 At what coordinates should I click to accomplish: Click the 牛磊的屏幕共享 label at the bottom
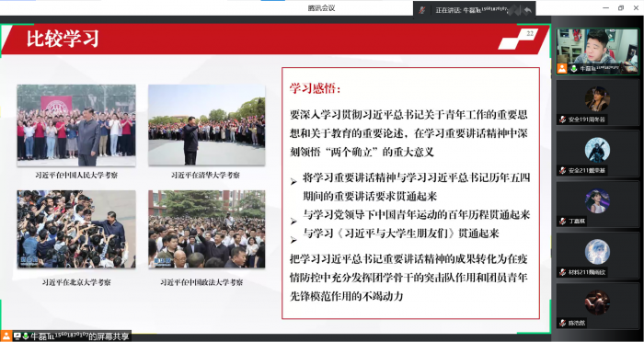pyautogui.click(x=80, y=336)
